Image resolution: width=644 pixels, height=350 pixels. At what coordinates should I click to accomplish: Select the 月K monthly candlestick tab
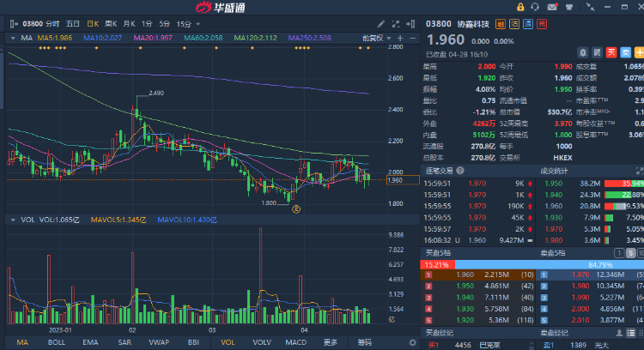pyautogui.click(x=129, y=24)
